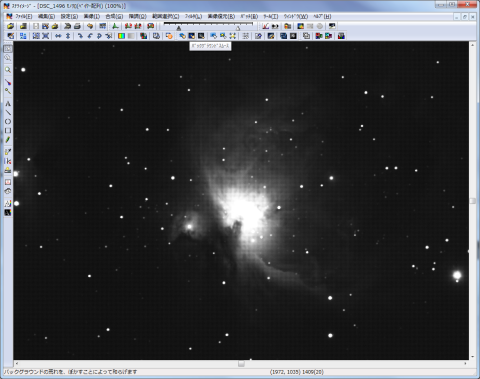Select the ellipse drawing tool

8,122
